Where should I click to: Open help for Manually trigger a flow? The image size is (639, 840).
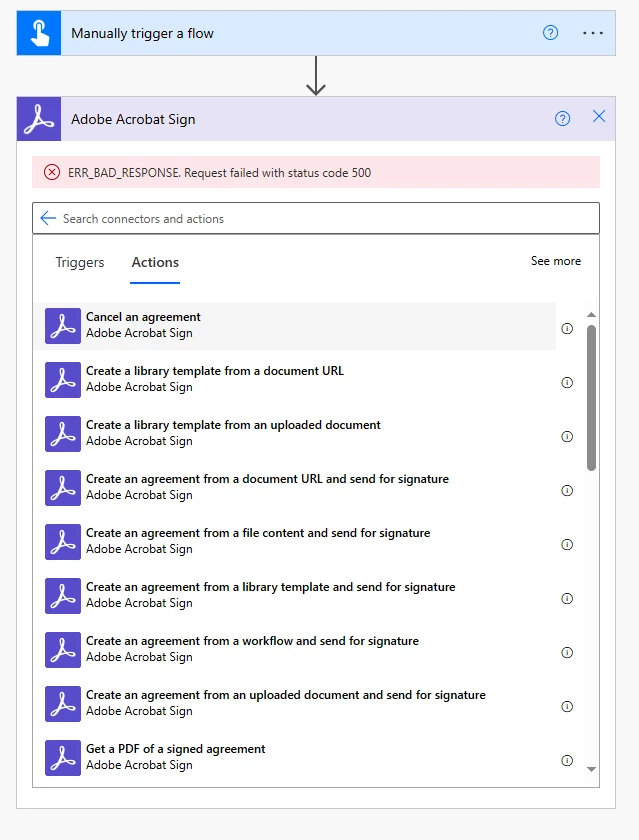coord(550,33)
